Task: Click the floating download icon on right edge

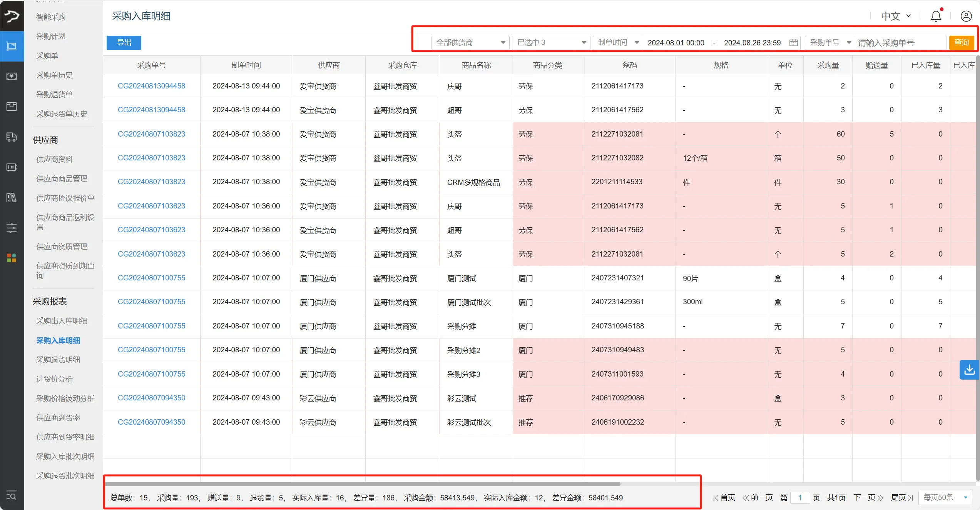Action: pos(970,370)
